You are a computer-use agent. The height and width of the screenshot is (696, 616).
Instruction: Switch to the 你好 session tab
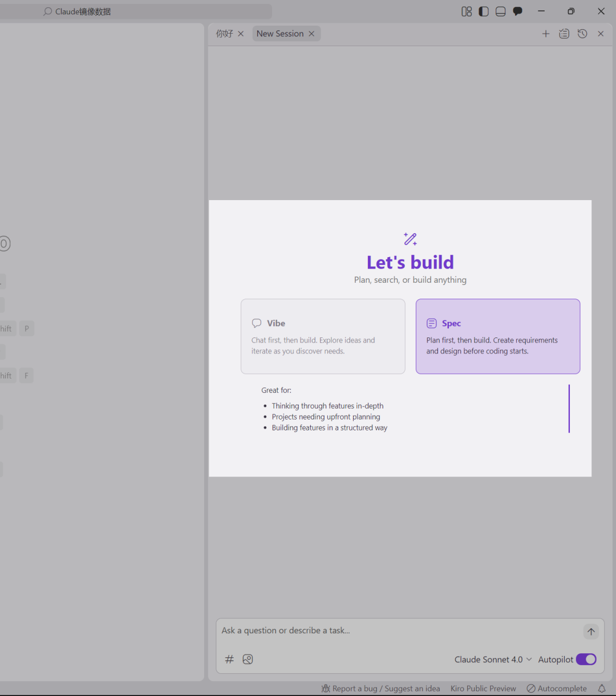click(224, 34)
